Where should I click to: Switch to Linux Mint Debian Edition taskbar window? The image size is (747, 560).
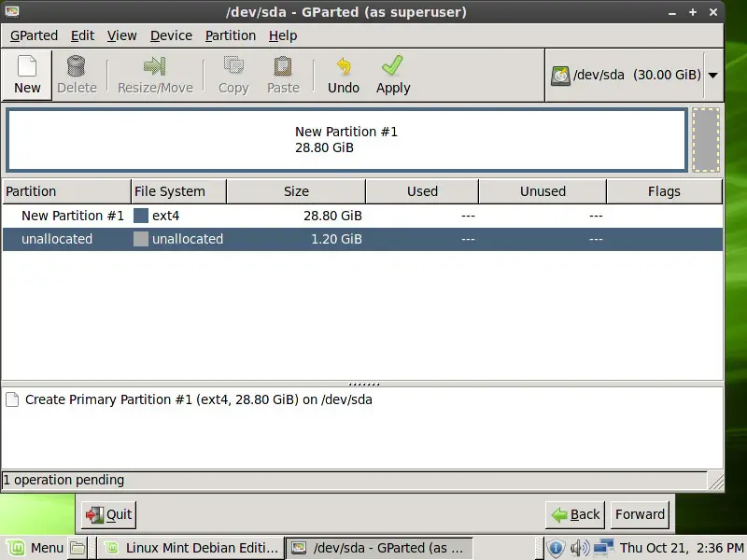[190, 548]
